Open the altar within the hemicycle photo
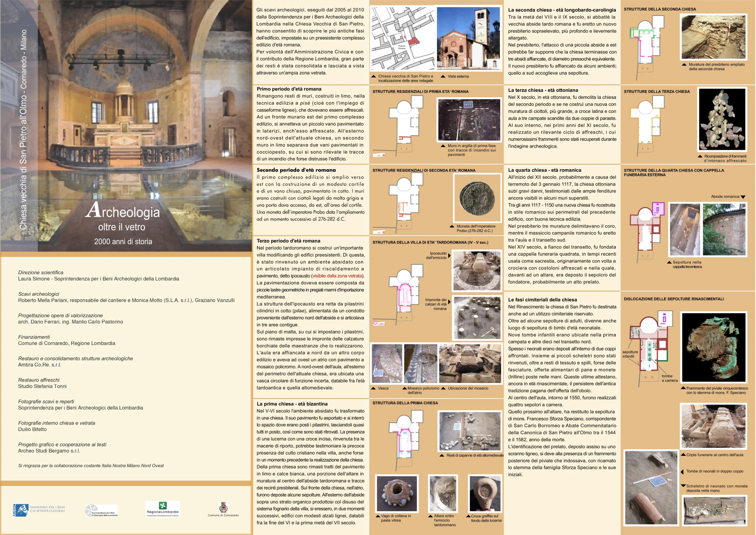Screen dimensions: 756x535 pyautogui.click(x=443, y=493)
